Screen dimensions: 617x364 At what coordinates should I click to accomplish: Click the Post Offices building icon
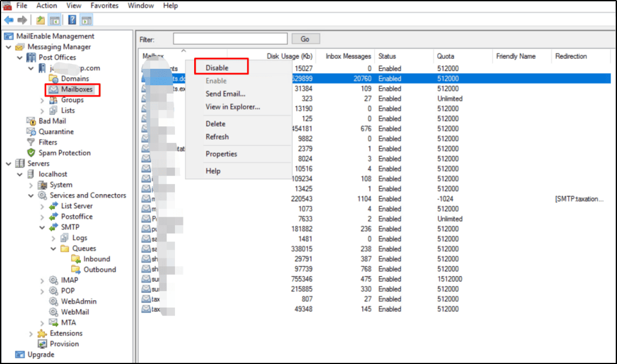pos(31,58)
